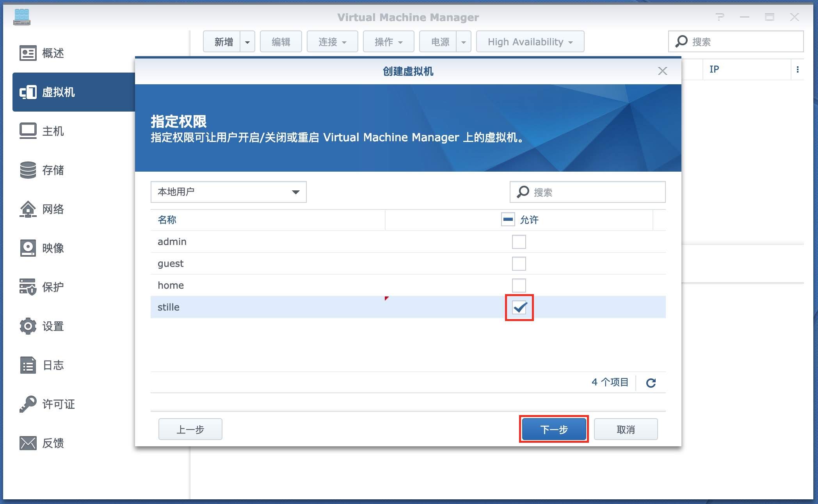818x504 pixels.
Task: Open the 概述 overview sidebar icon
Action: [x=28, y=53]
